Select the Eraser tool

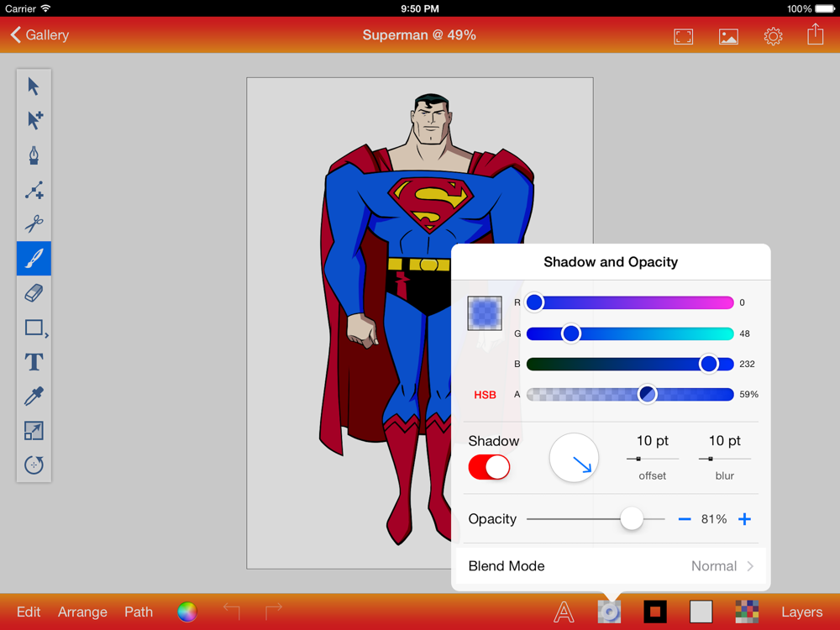[34, 293]
